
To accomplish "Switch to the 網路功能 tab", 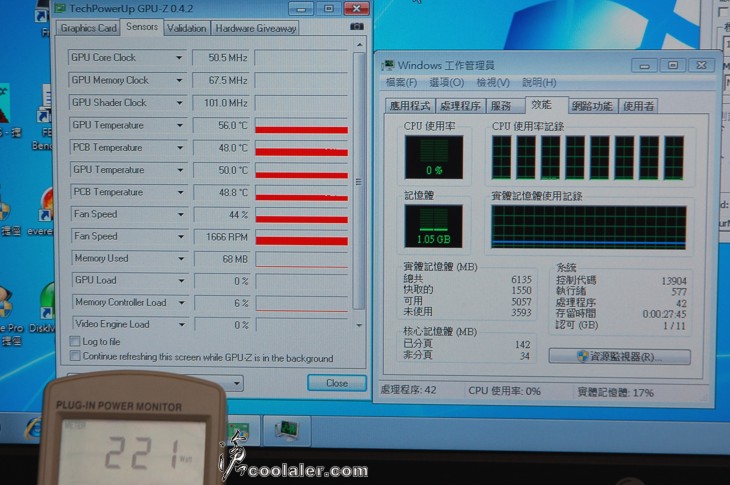I will [592, 106].
